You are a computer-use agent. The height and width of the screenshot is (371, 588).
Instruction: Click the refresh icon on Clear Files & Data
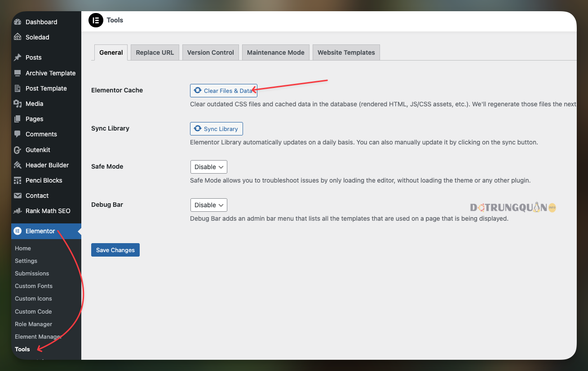tap(198, 91)
